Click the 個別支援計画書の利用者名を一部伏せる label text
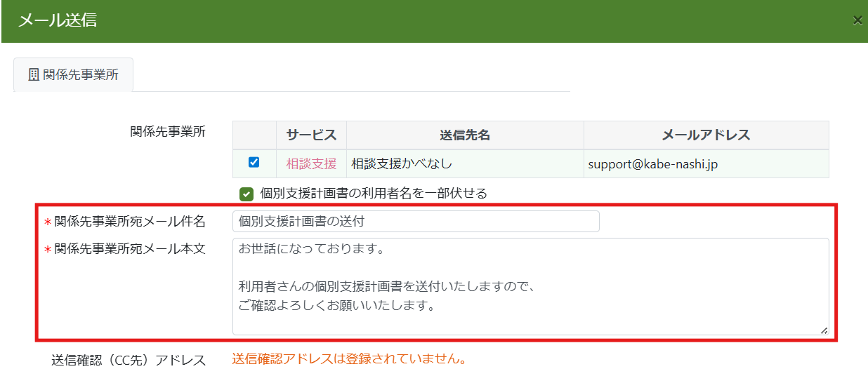The image size is (868, 376). point(373,193)
